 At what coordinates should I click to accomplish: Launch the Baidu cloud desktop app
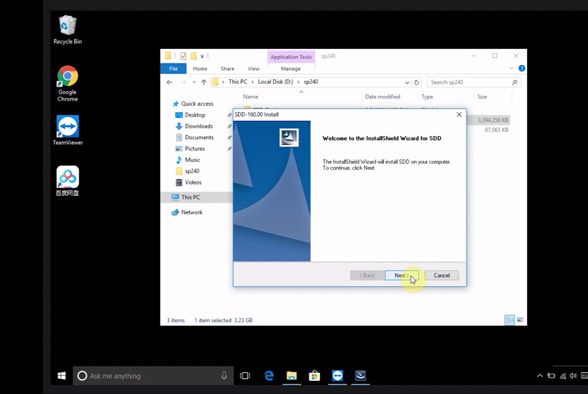pyautogui.click(x=68, y=181)
